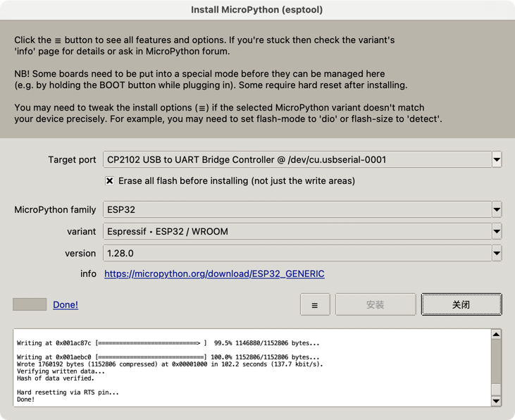Viewport: 515px width, 420px height.
Task: Click the 'Hard resetting via RTS pin...' log line
Action: pyautogui.click(x=68, y=393)
